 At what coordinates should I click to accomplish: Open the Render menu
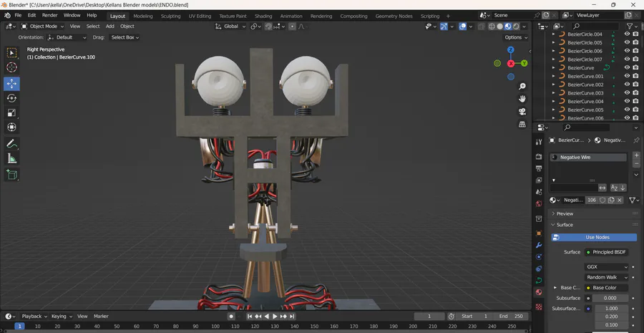49,15
